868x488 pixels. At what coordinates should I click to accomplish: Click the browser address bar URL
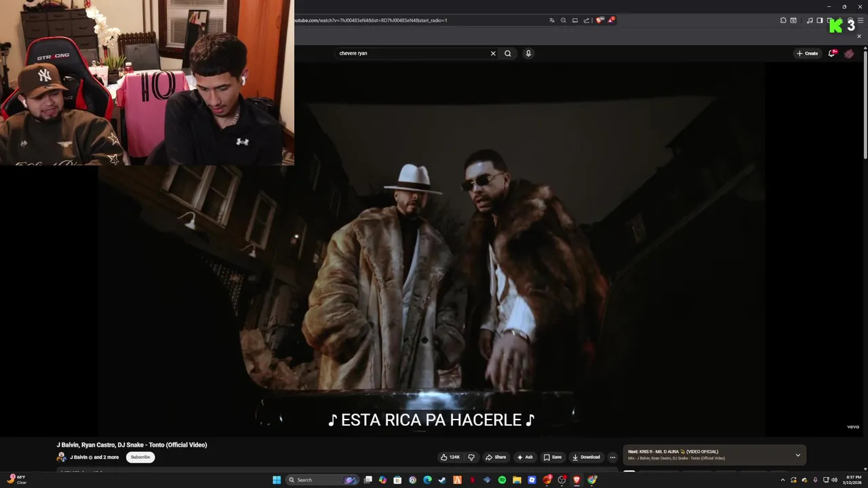coord(370,20)
